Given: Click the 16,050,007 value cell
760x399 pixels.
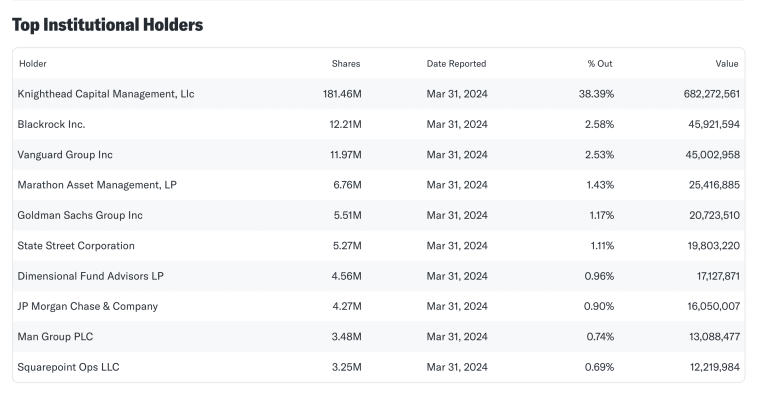Looking at the screenshot, I should [x=713, y=306].
